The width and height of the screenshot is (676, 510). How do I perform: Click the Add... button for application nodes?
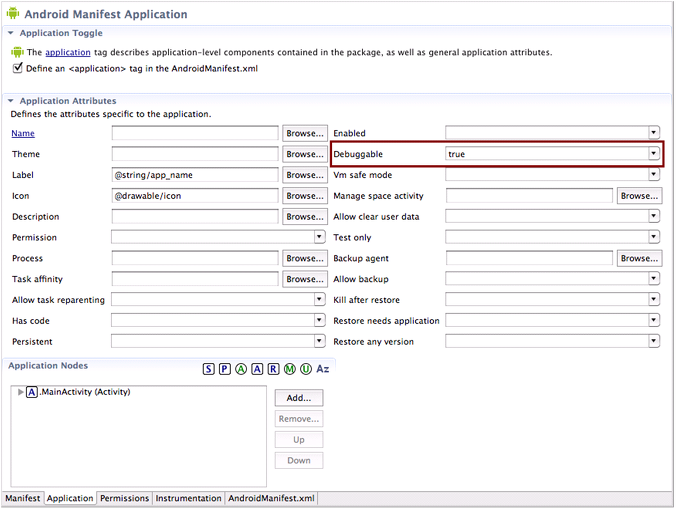coord(299,398)
